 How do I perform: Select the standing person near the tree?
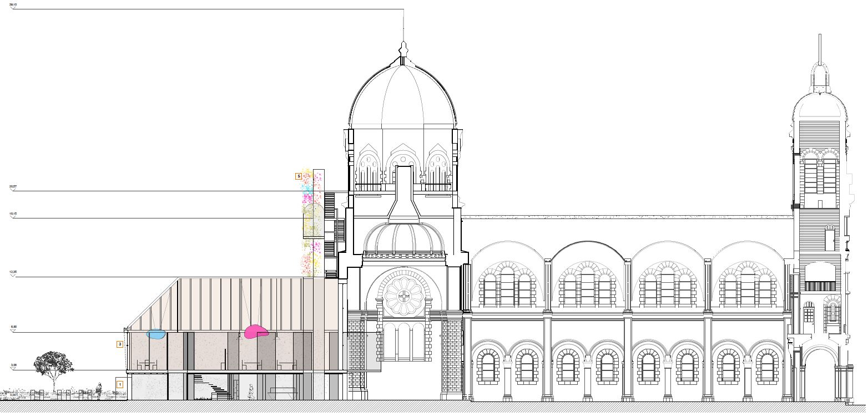tap(99, 390)
